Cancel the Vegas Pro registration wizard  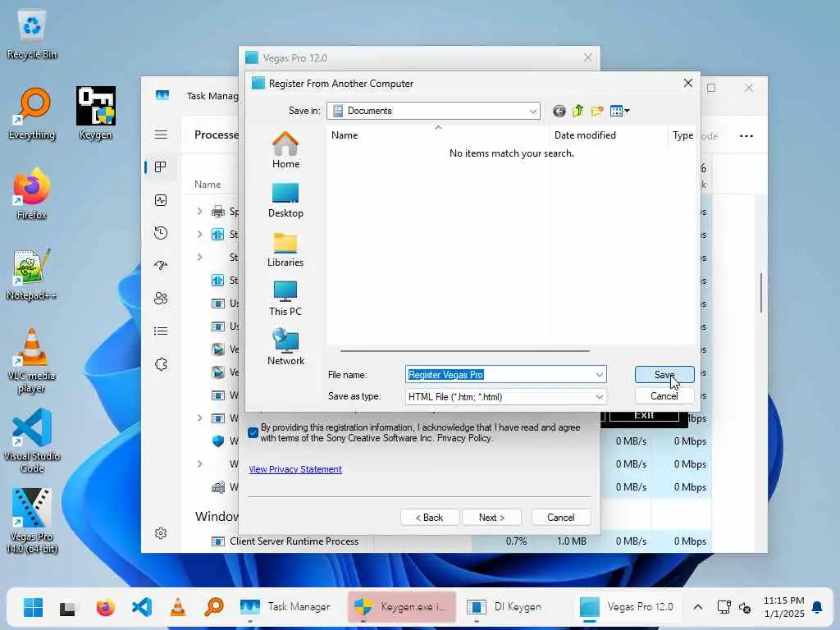(x=561, y=518)
